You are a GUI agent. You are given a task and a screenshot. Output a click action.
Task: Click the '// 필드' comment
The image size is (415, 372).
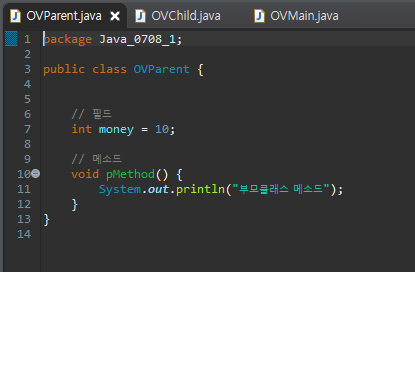pos(92,114)
